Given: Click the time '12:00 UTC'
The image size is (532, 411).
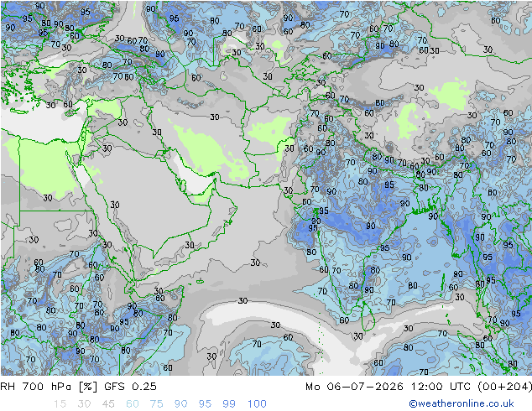Looking at the screenshot, I should pos(441,386).
